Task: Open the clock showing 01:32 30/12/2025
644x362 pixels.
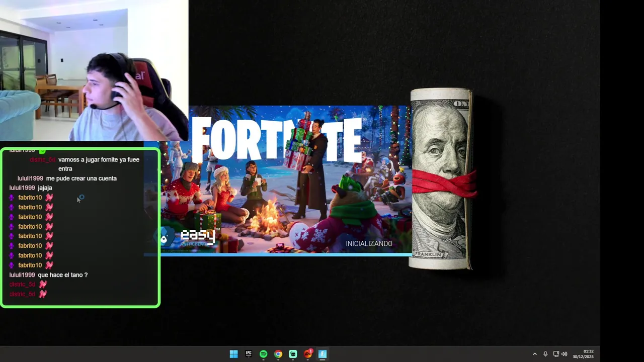Action: pyautogui.click(x=583, y=354)
